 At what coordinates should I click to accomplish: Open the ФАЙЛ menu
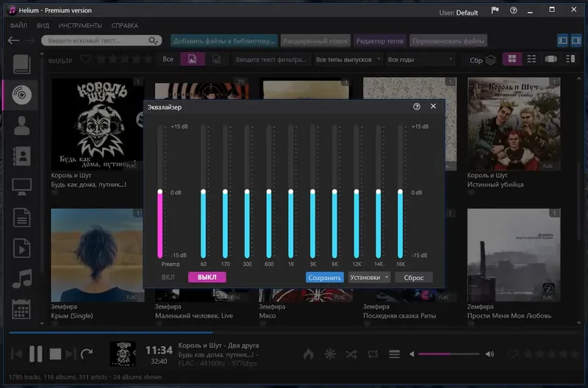click(18, 26)
